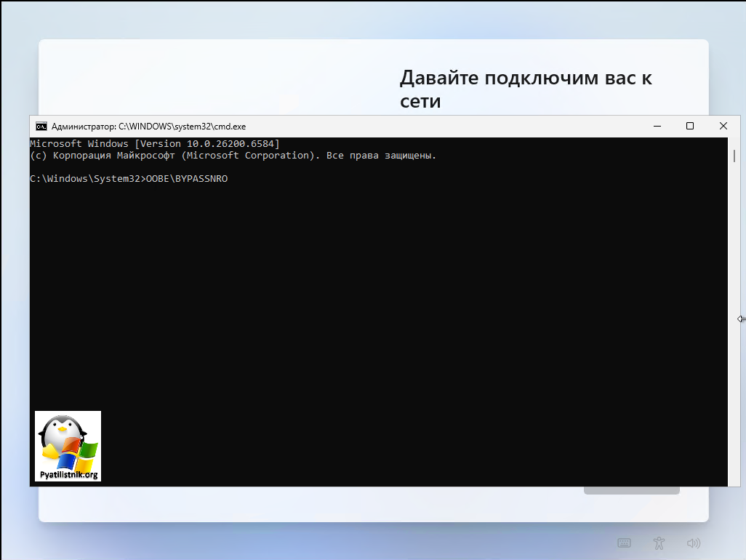Click the Microsoft Corporation copyright line

tap(233, 156)
